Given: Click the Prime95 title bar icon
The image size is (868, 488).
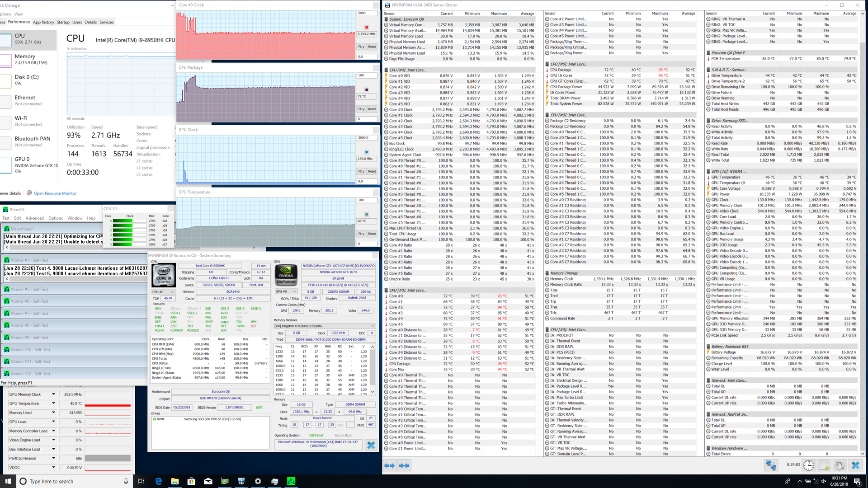Looking at the screenshot, I should point(5,210).
